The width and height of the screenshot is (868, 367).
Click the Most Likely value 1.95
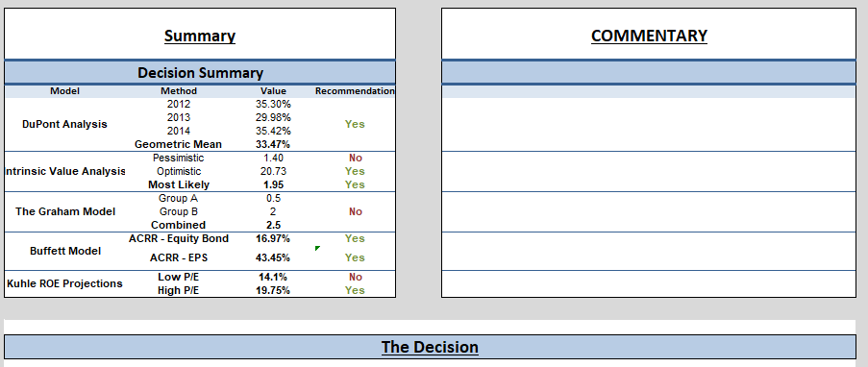tap(273, 184)
